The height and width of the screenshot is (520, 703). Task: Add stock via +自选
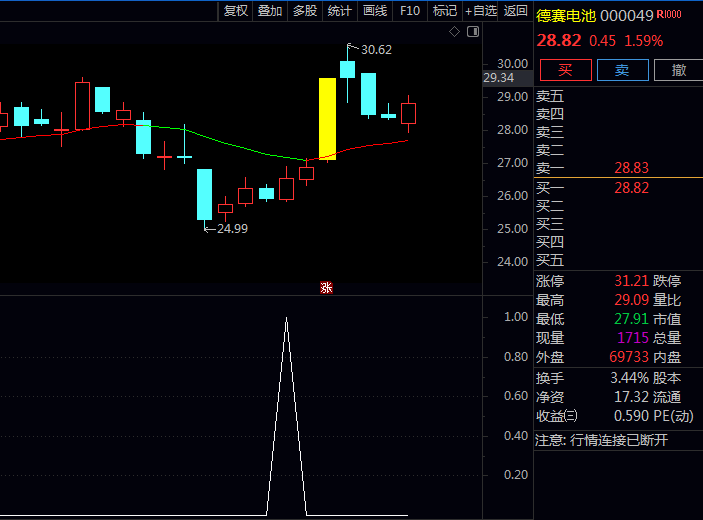[481, 11]
